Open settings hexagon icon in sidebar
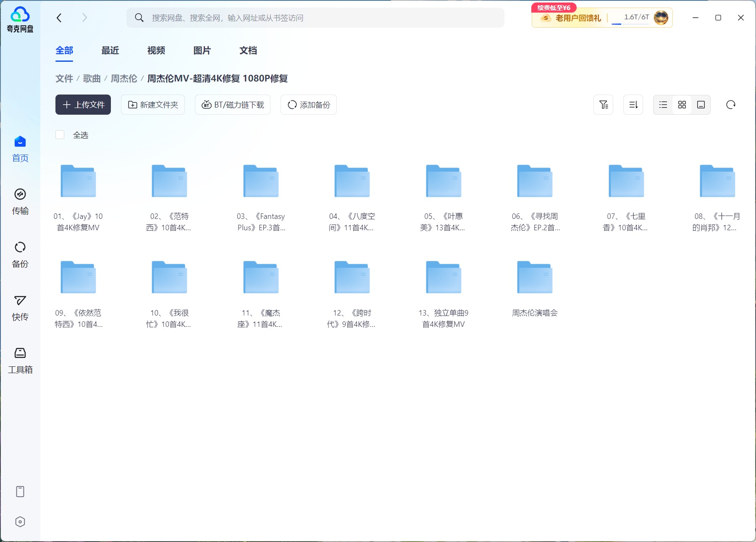This screenshot has height=542, width=756. tap(20, 522)
